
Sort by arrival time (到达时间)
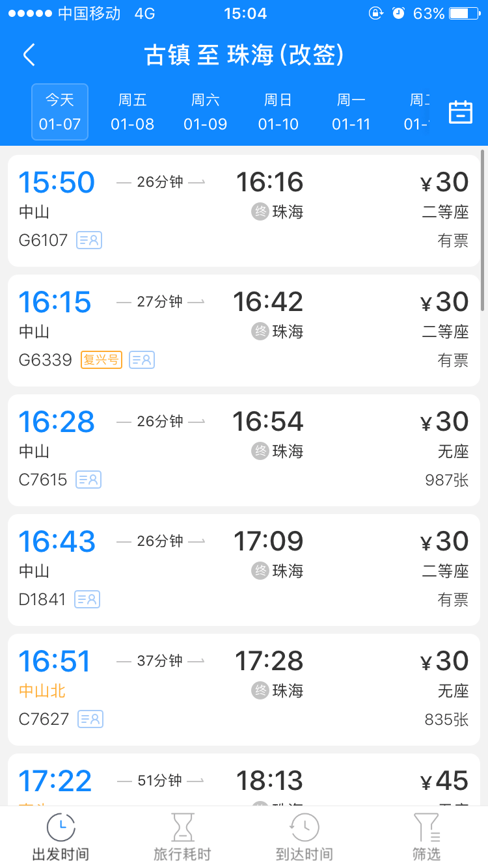[x=304, y=838]
